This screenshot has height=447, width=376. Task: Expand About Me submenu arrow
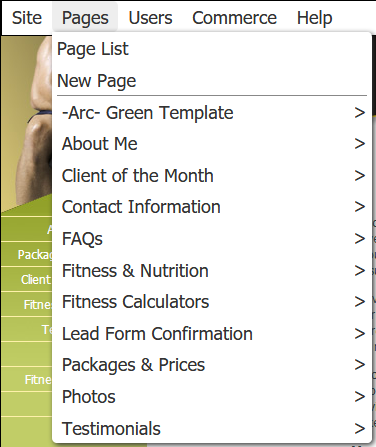coord(360,144)
